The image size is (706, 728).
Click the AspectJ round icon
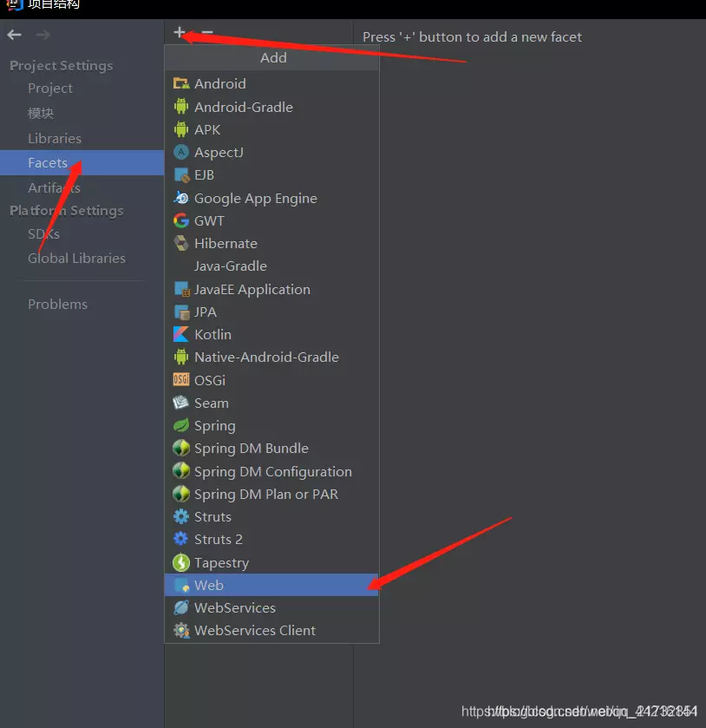[181, 152]
